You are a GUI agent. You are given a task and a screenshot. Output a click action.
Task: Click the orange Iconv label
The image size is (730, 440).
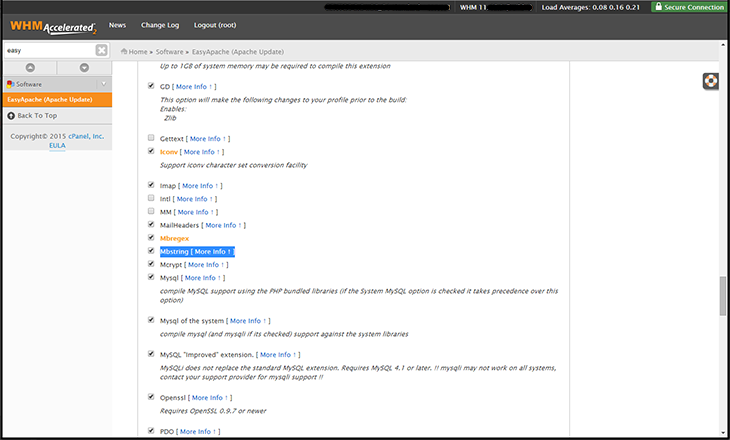click(x=169, y=152)
